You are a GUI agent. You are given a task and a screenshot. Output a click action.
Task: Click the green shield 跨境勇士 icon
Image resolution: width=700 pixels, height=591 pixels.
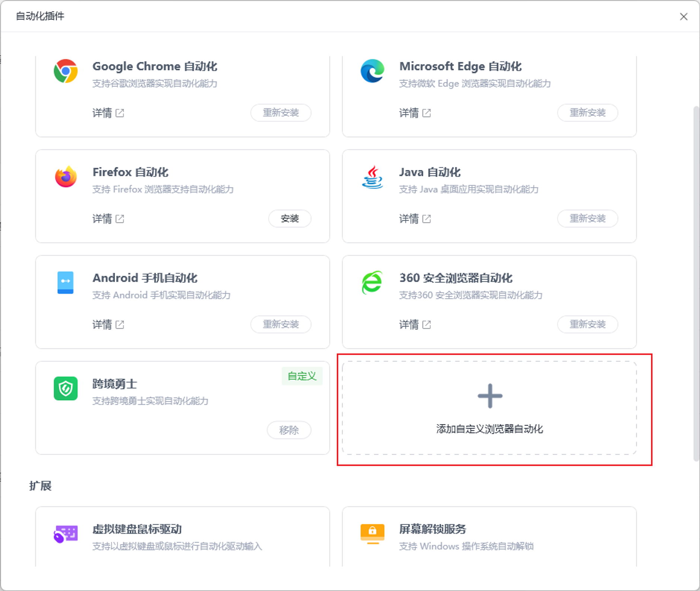[x=66, y=388]
